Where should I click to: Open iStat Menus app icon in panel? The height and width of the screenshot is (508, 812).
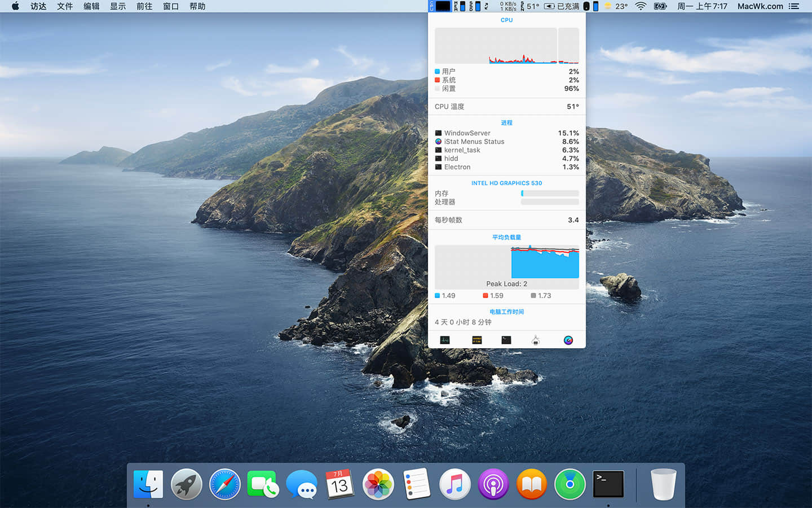point(568,340)
